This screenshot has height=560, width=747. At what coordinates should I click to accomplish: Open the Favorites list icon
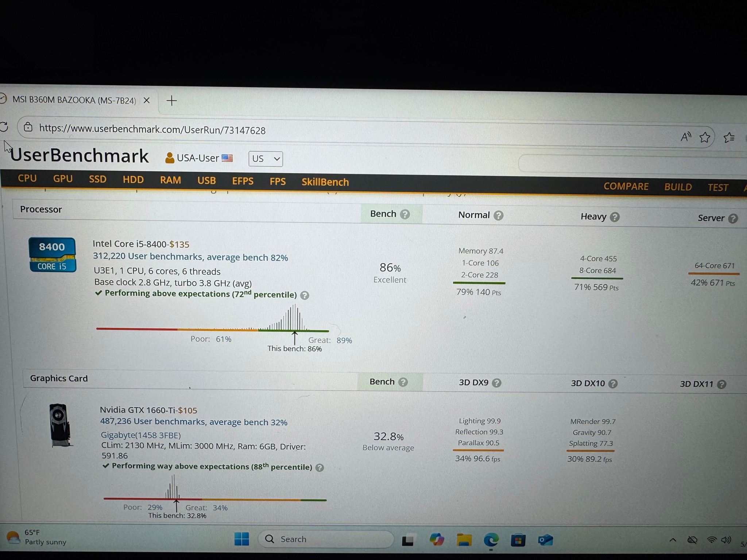729,137
